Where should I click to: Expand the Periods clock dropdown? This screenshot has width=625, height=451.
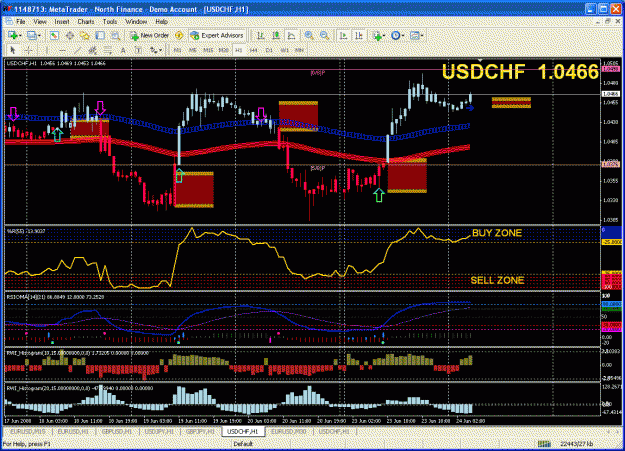[403, 36]
